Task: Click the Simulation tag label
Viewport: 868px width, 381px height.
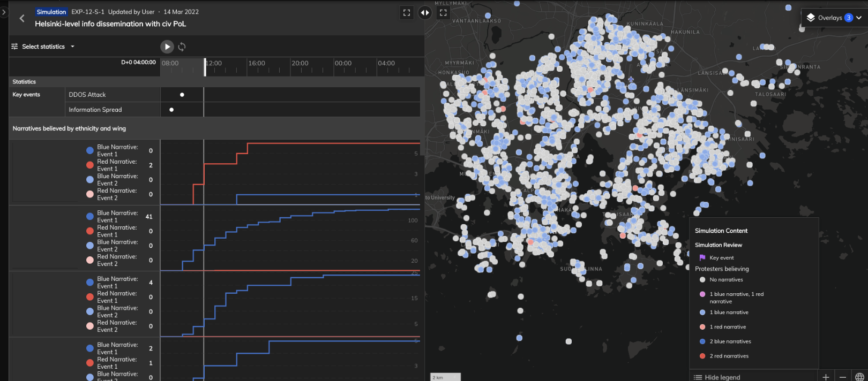Action: [x=51, y=12]
